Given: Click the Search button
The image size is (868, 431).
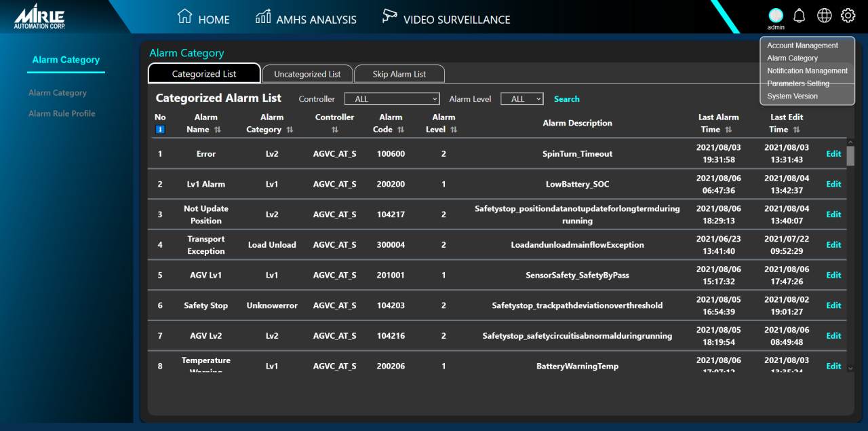Looking at the screenshot, I should (566, 99).
